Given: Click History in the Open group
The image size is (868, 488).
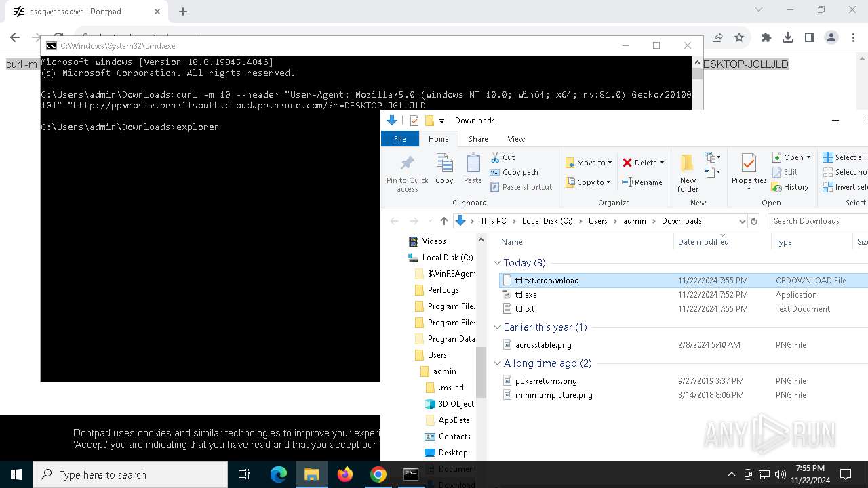Looking at the screenshot, I should click(x=790, y=187).
